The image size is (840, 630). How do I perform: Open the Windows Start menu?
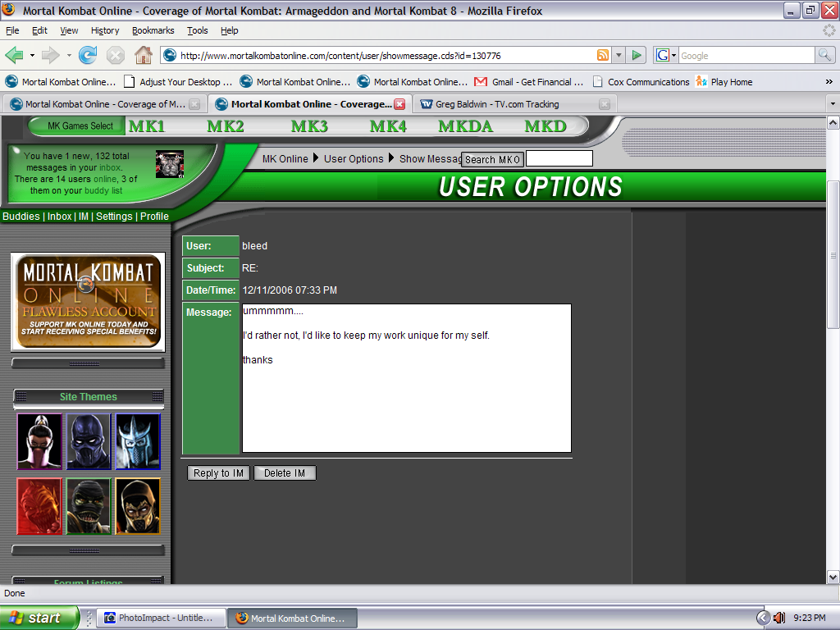[x=39, y=618]
